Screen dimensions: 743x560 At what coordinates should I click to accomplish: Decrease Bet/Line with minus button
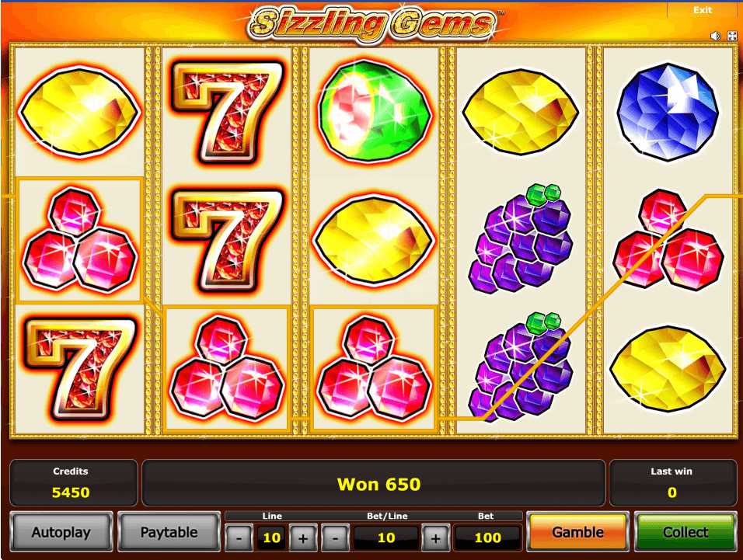tap(335, 537)
